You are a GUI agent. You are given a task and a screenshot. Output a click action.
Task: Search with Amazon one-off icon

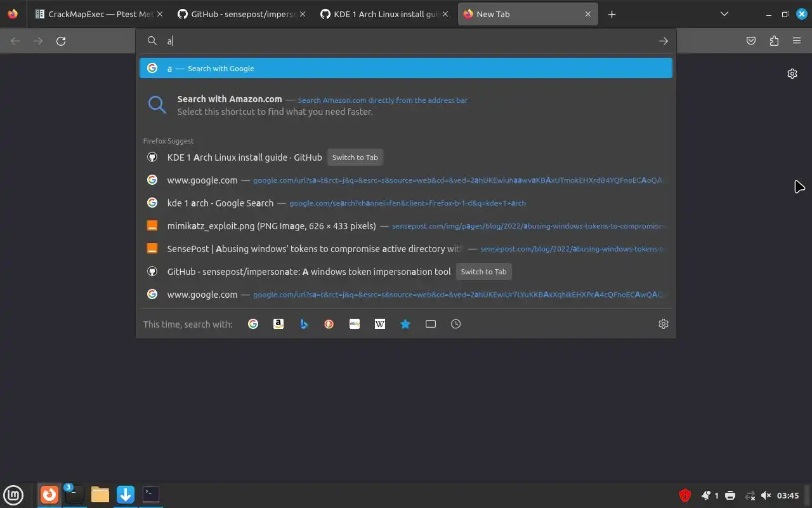coord(278,324)
